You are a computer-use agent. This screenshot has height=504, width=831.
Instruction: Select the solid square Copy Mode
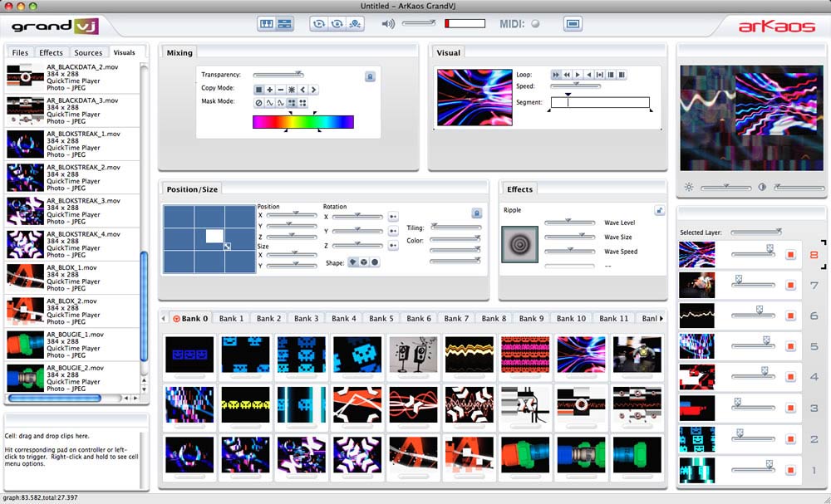[258, 90]
